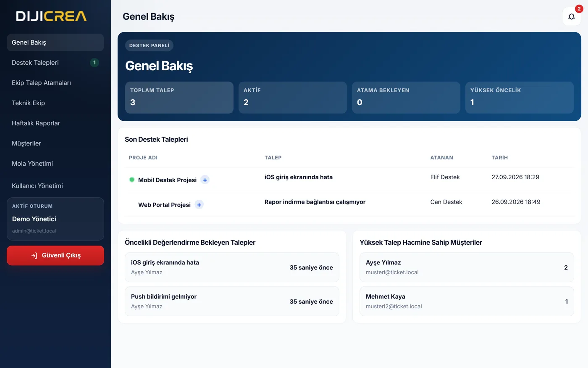Click the ATANAN column header
588x368 pixels.
tap(442, 158)
